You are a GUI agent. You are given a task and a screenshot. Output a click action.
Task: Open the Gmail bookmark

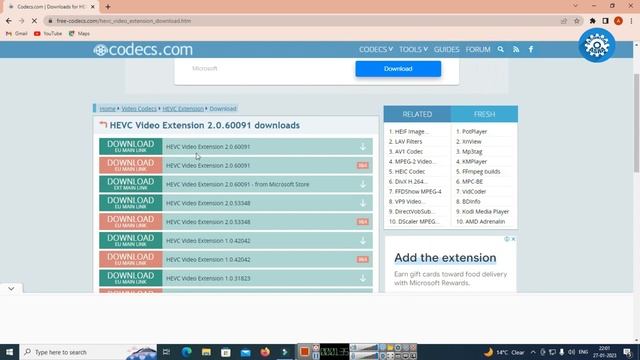click(x=17, y=33)
